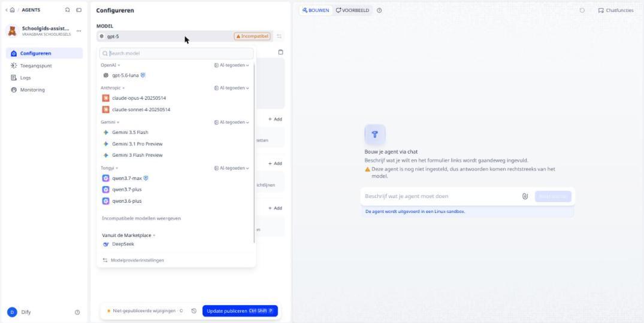Open Chatfuncties in the top right

[x=616, y=10]
